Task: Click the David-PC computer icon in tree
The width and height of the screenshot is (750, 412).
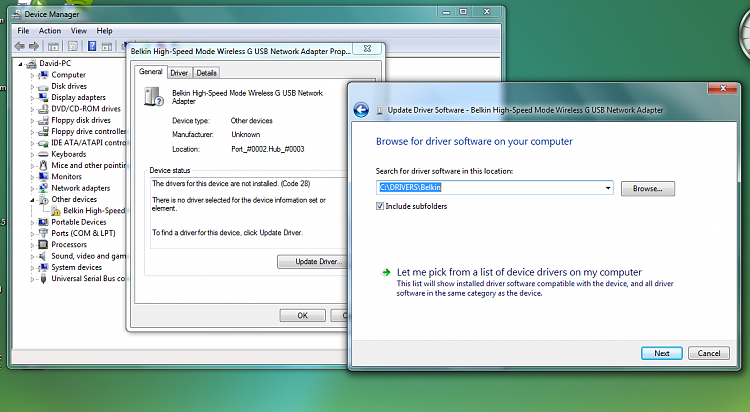Action: point(32,63)
